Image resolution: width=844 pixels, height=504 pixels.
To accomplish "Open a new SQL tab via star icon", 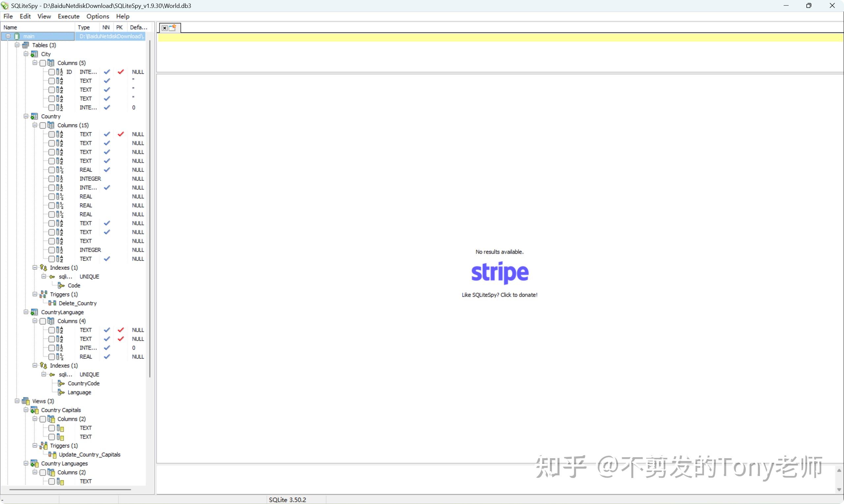I will click(173, 28).
